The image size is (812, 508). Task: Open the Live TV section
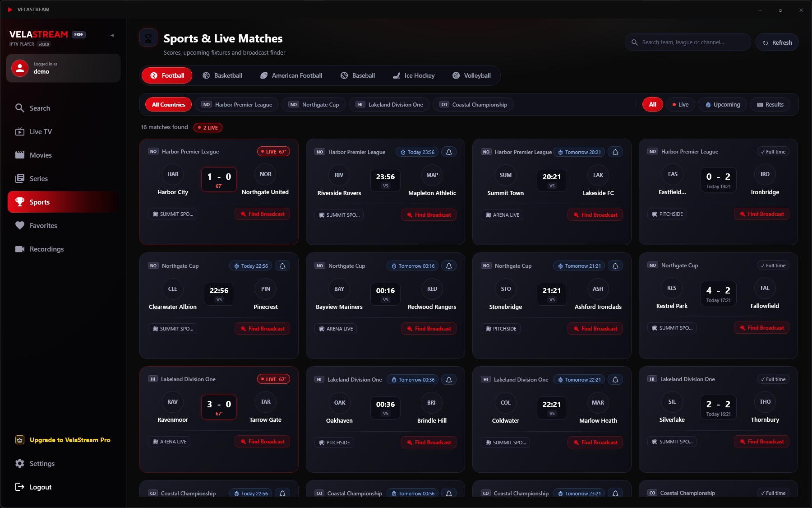tap(63, 131)
